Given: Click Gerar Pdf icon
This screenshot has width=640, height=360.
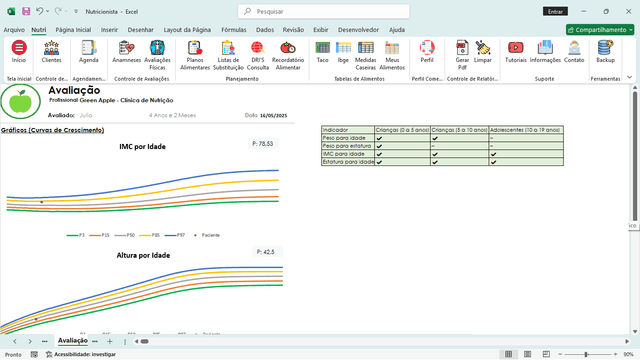Looking at the screenshot, I should pyautogui.click(x=462, y=56).
